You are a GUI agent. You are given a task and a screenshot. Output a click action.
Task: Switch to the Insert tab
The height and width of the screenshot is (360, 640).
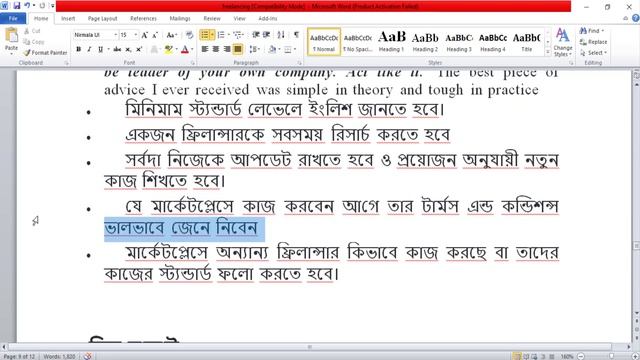(x=68, y=18)
